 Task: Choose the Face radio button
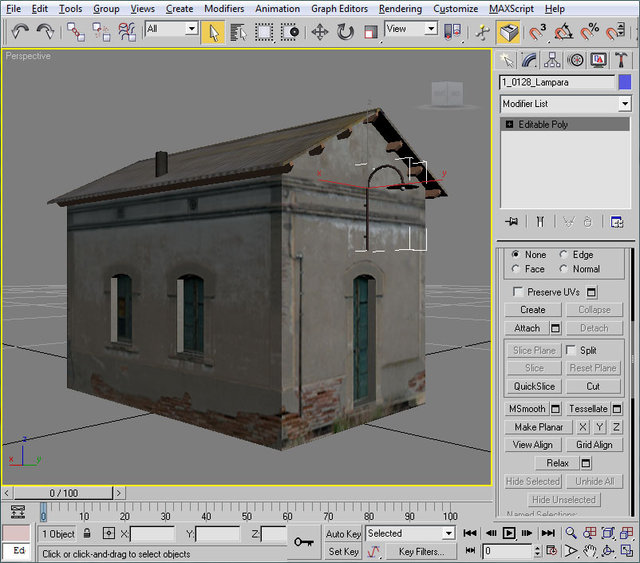(516, 269)
